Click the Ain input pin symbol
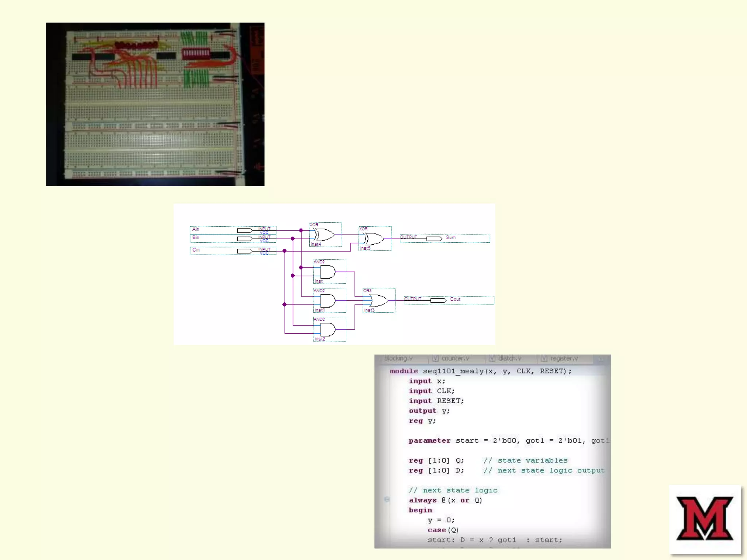Image resolution: width=747 pixels, height=560 pixels. tap(245, 230)
